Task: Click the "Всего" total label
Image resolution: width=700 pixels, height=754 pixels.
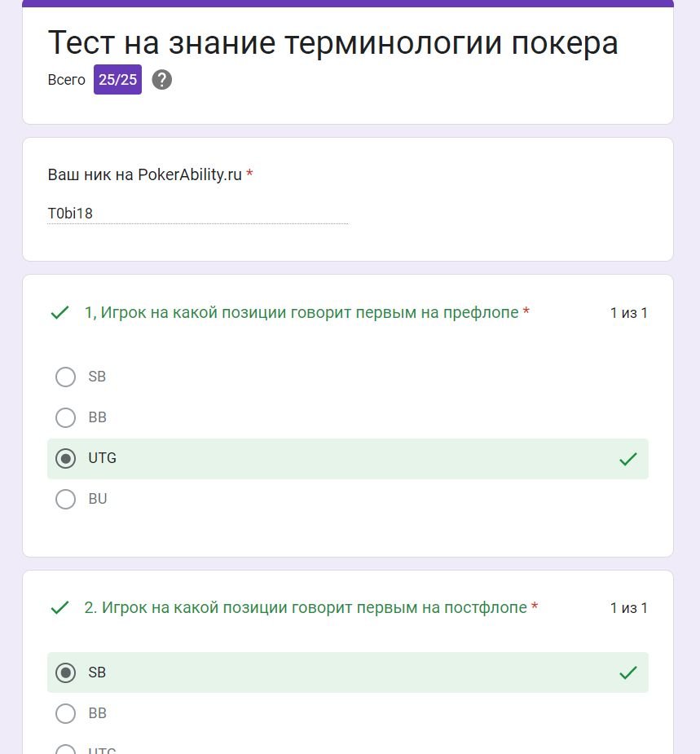Action: click(x=66, y=80)
